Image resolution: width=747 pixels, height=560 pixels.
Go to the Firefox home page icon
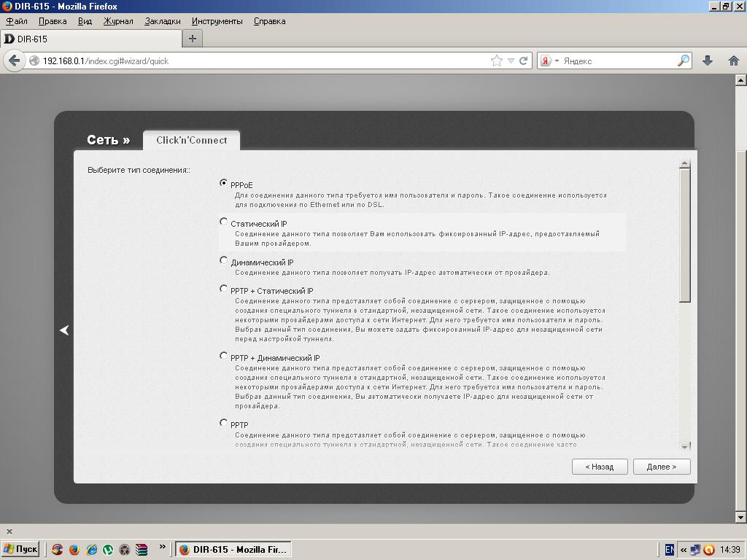click(x=734, y=61)
